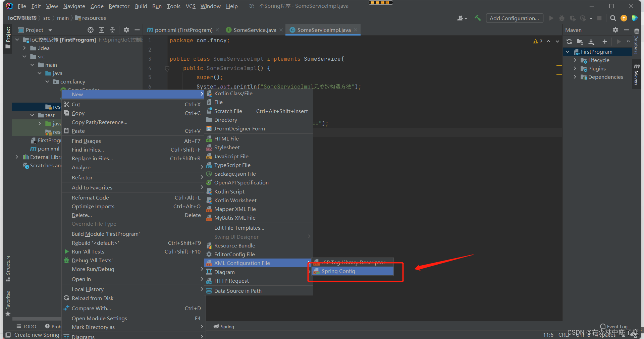Open Project panel settings gear
644x339 pixels.
tap(126, 30)
